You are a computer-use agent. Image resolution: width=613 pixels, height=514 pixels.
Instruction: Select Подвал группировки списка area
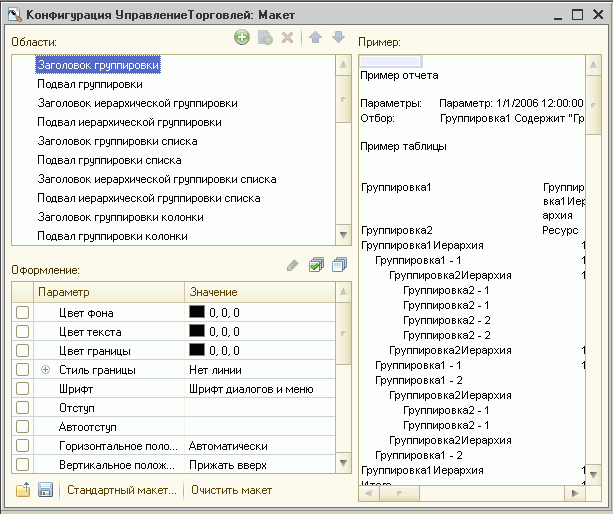click(109, 160)
